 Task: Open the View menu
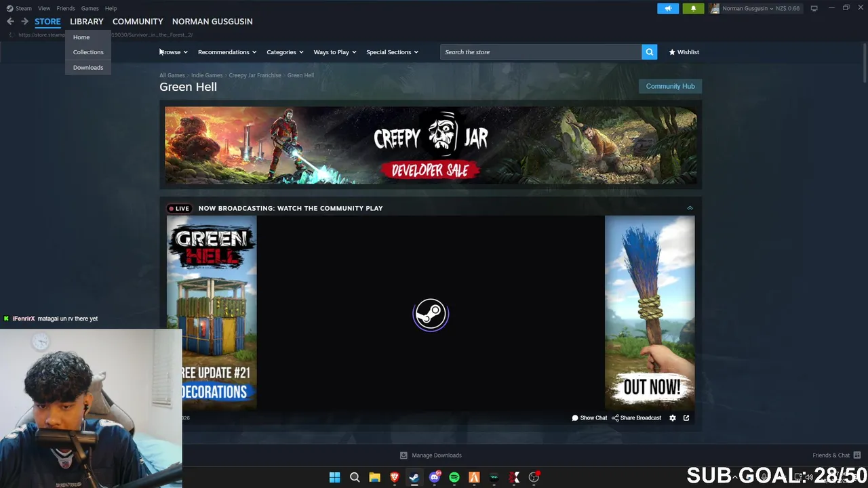click(x=44, y=8)
